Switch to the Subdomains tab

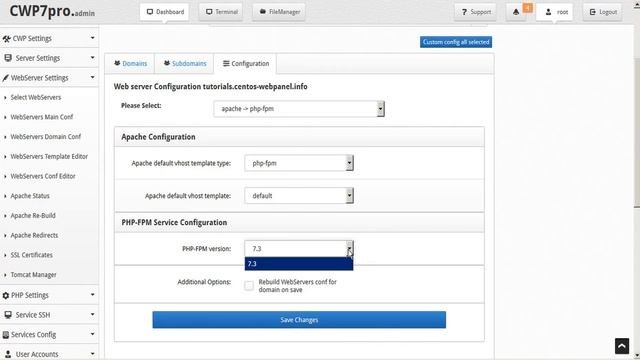click(x=184, y=64)
